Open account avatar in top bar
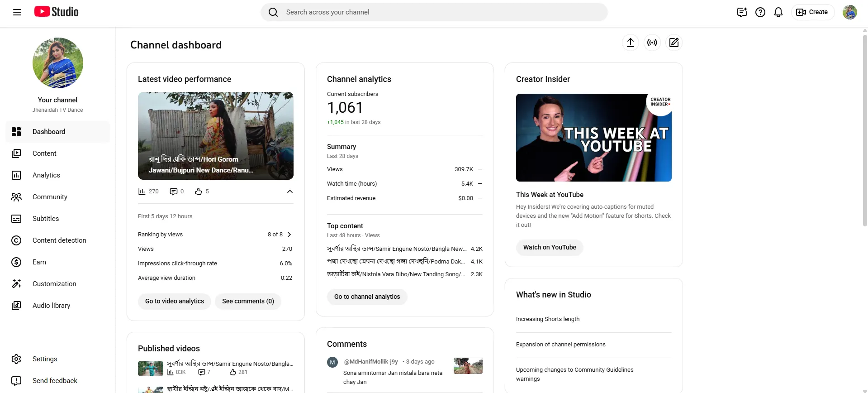868x393 pixels. [x=850, y=12]
